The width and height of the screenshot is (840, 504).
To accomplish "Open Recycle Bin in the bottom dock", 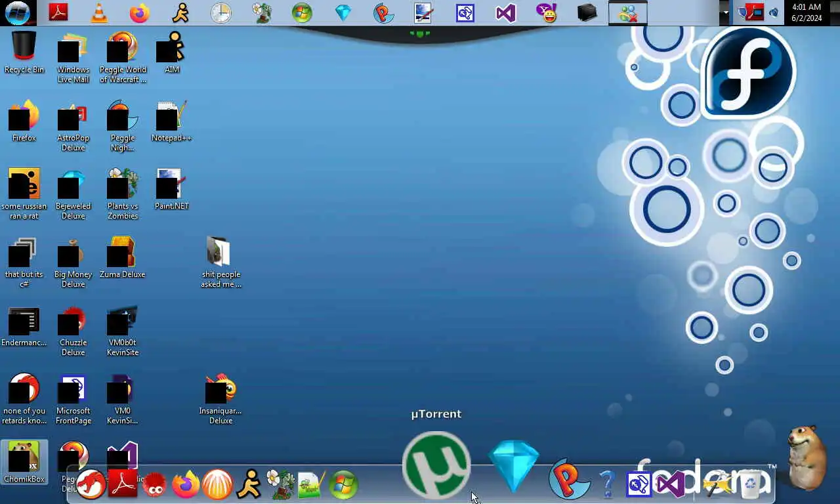I will [x=749, y=484].
